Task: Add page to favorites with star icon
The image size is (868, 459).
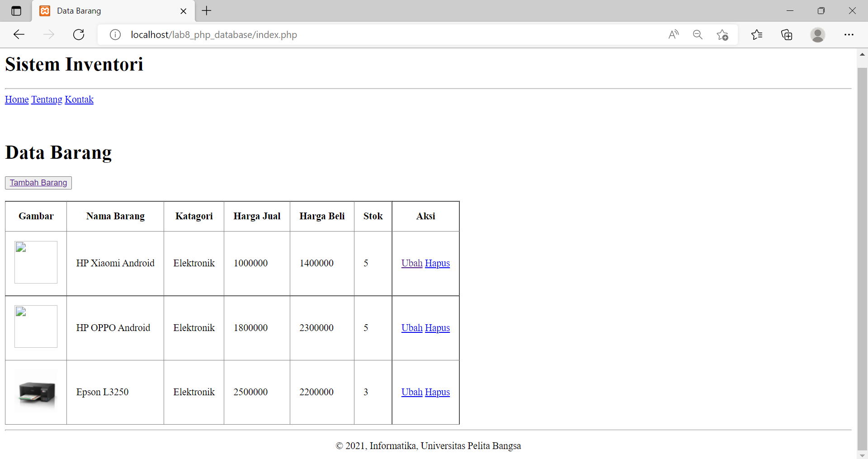Action: [722, 34]
